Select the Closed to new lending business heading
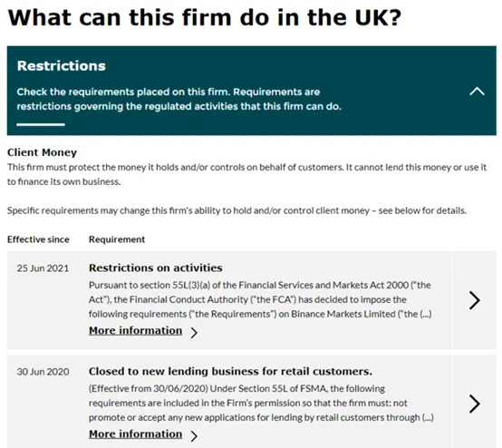 (230, 371)
